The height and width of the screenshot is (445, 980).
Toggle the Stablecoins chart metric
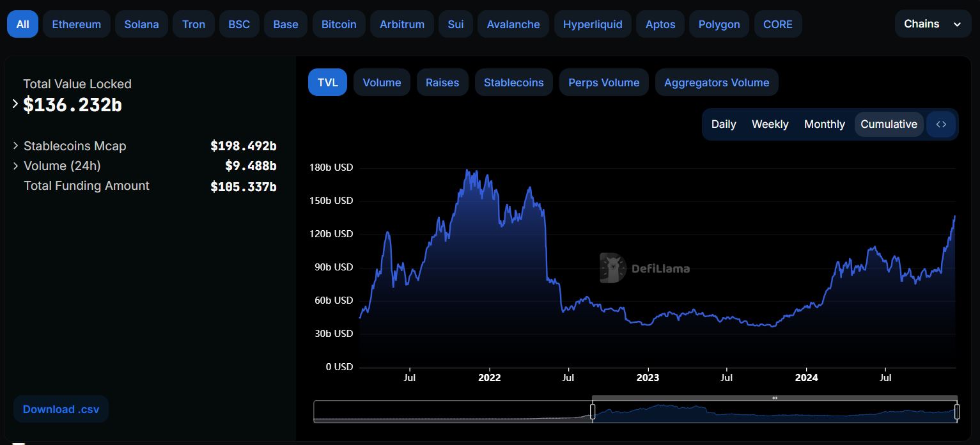[514, 82]
